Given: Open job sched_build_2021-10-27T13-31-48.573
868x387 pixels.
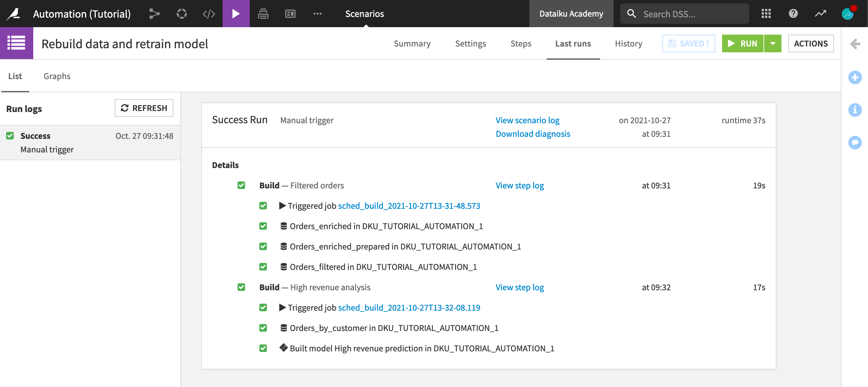Looking at the screenshot, I should coord(409,206).
